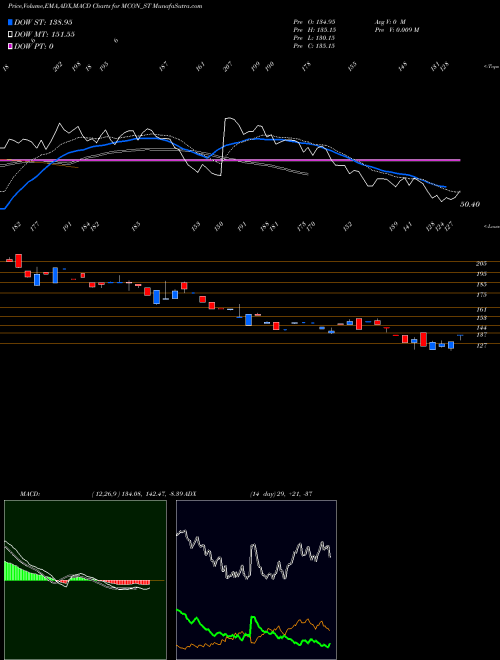Open the ADX indicator panel
The image size is (500, 660).
pyautogui.click(x=256, y=580)
